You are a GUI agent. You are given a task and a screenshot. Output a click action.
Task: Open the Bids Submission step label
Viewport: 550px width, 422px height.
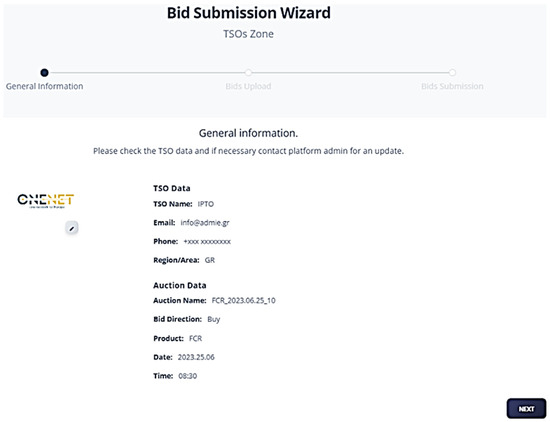click(452, 86)
